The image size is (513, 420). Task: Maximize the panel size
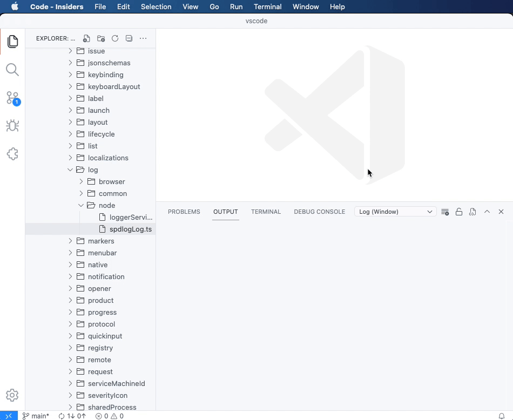[487, 212]
